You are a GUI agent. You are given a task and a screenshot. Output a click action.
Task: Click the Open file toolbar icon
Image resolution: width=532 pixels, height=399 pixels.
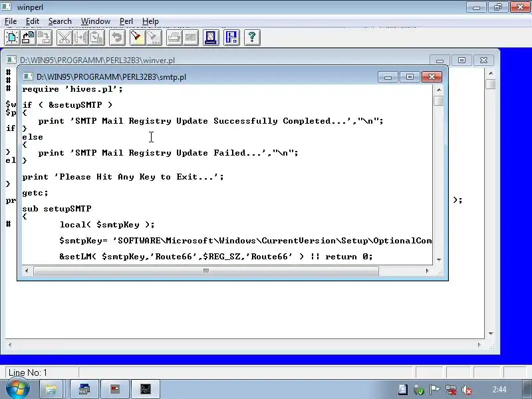click(28, 37)
